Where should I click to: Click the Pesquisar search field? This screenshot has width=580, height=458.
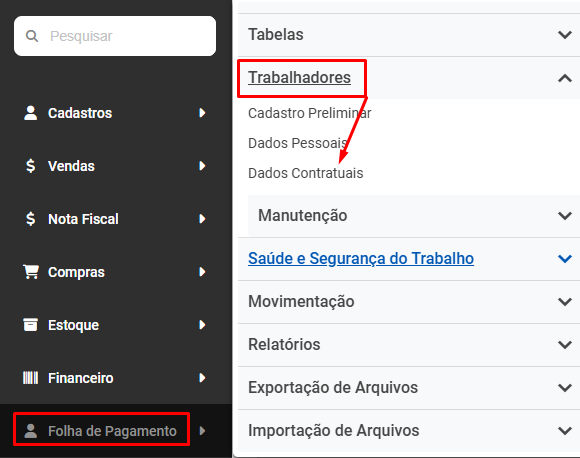tap(115, 36)
